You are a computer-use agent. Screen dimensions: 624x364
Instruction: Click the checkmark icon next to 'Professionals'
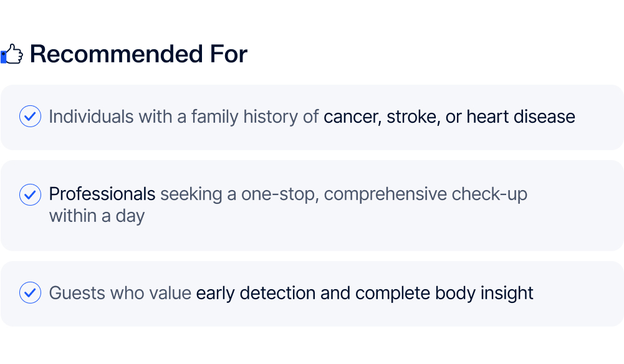pos(30,194)
